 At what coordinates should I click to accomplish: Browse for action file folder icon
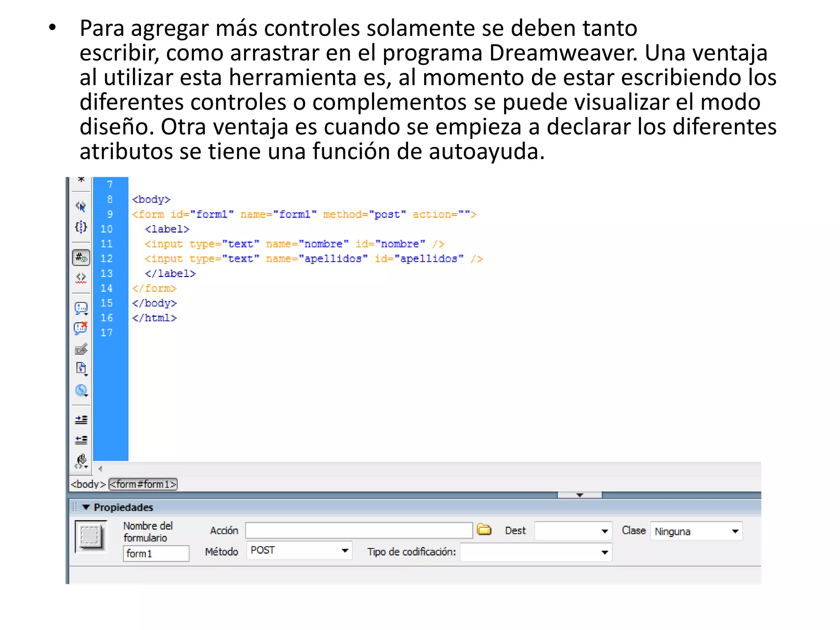point(484,530)
